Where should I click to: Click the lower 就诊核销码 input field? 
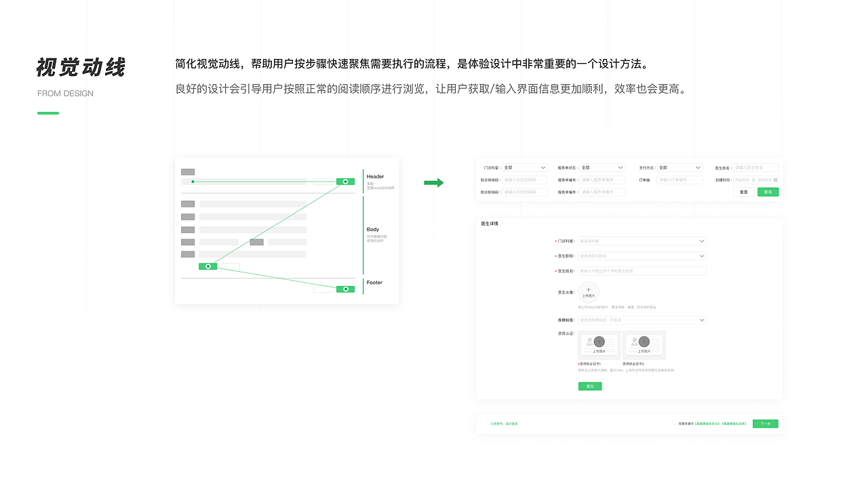[525, 192]
